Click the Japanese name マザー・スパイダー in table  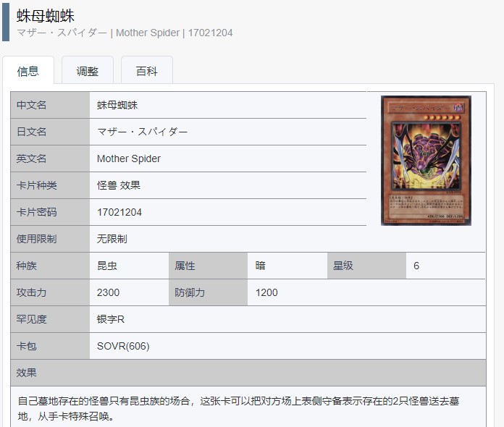tap(143, 132)
